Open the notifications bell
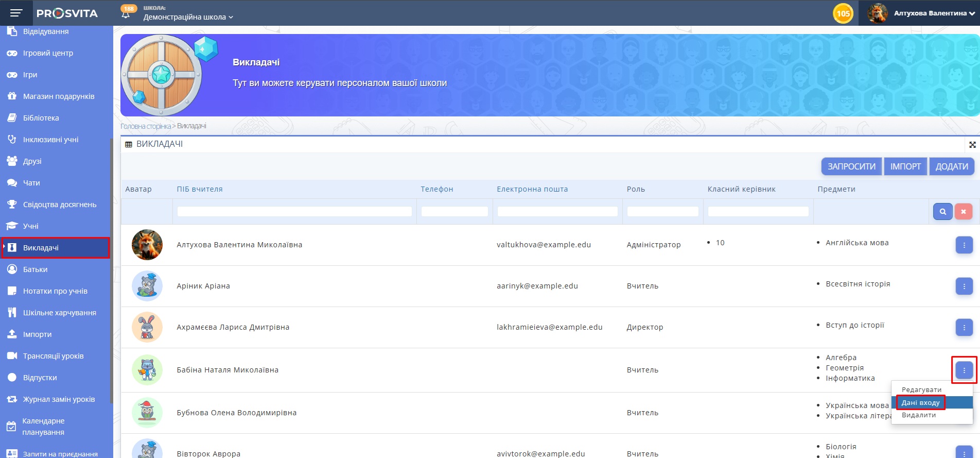 [x=126, y=14]
